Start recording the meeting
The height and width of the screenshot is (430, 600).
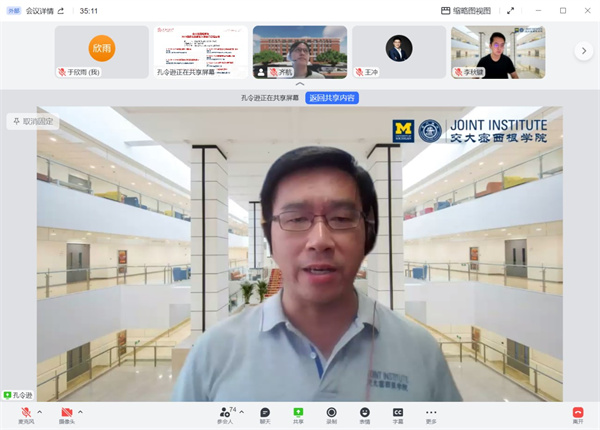pyautogui.click(x=331, y=414)
